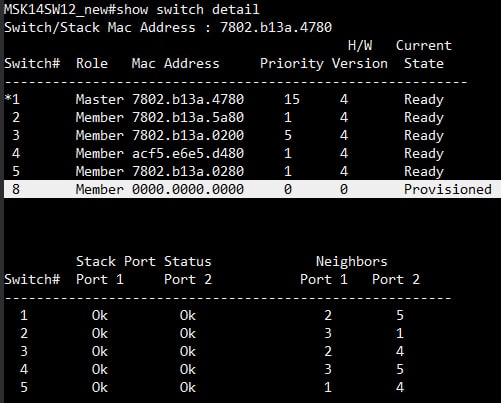Screen dimensions: 501x403
Task: Click the 'Role' column header
Action: point(92,63)
